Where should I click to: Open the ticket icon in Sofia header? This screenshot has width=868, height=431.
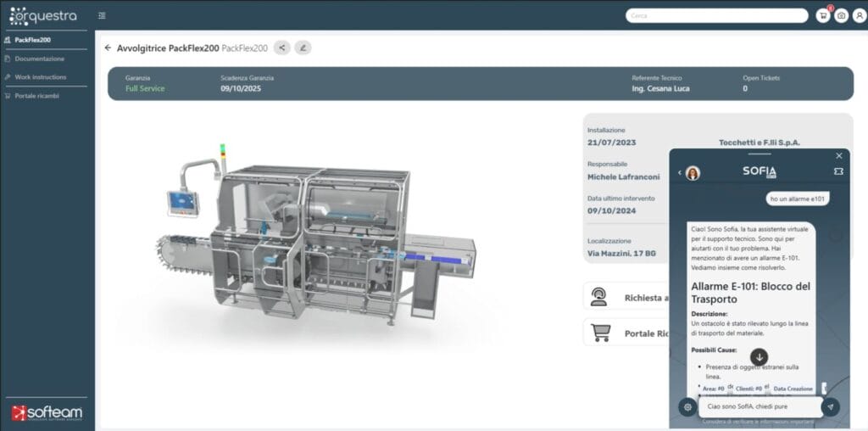coord(838,171)
